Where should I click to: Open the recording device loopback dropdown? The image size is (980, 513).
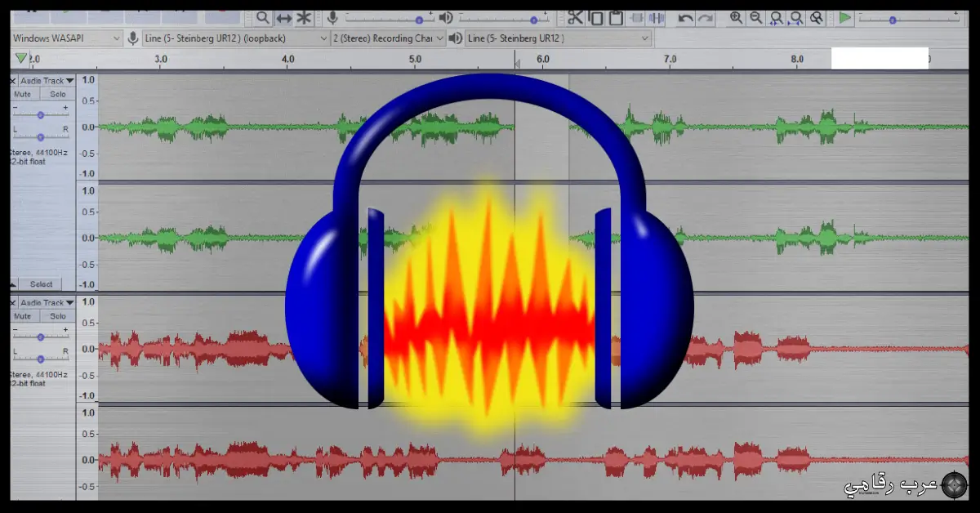tap(236, 38)
